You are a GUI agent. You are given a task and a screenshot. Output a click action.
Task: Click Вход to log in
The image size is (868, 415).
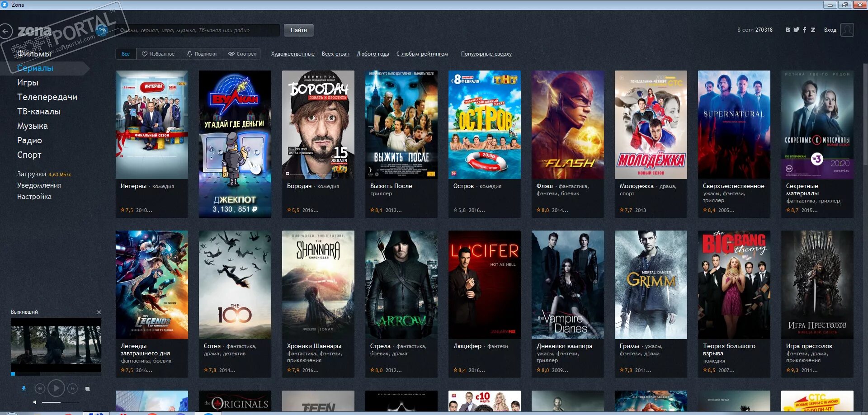point(830,30)
